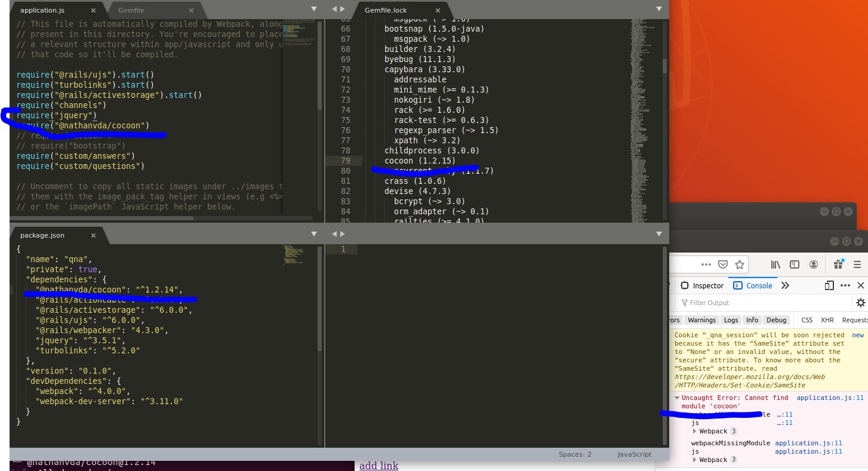868x471 pixels.
Task: Show more devtools tabs chevron
Action: (785, 285)
